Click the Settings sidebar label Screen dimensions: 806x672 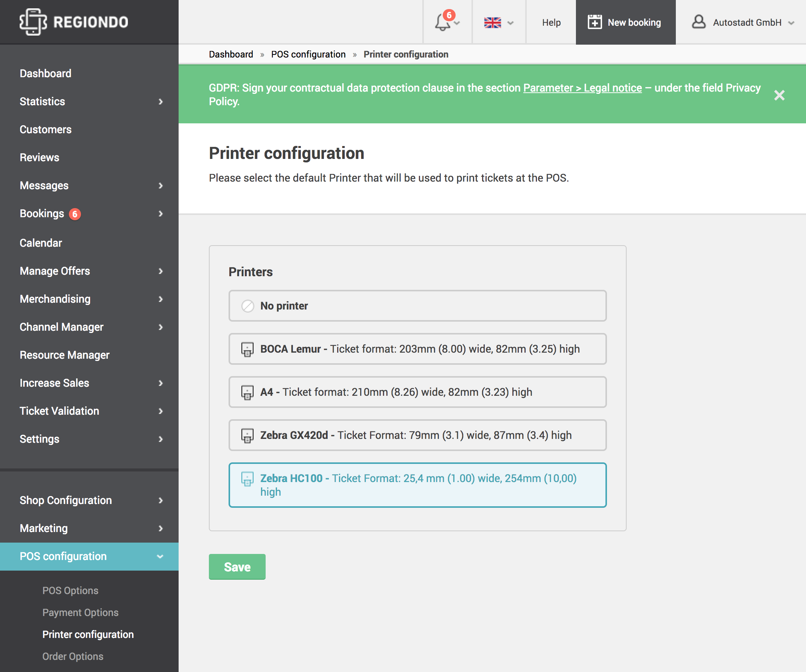[39, 439]
